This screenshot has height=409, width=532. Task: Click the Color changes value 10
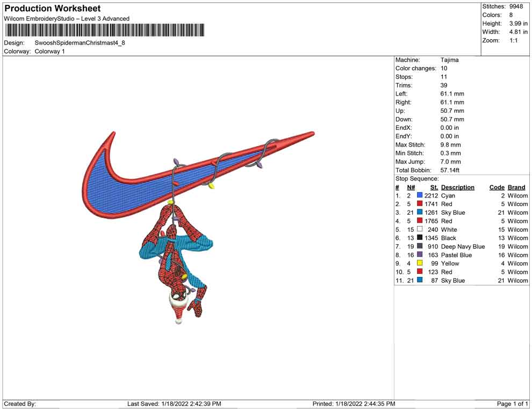click(444, 69)
